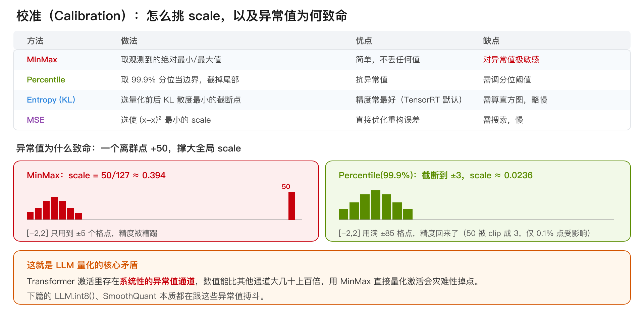The width and height of the screenshot is (644, 315).
Task: Click the cell "需调分位阈值"
Action: pos(507,80)
